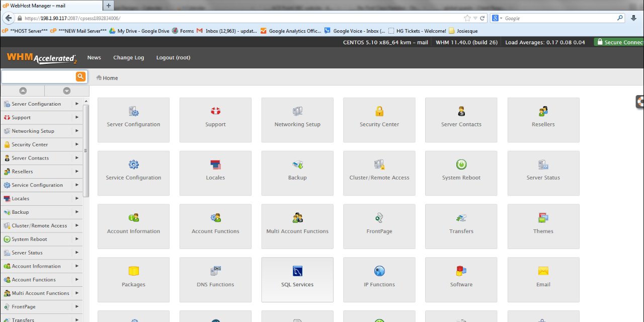Collapse all sidebar items with up arrow
The width and height of the screenshot is (644, 322).
[x=23, y=91]
